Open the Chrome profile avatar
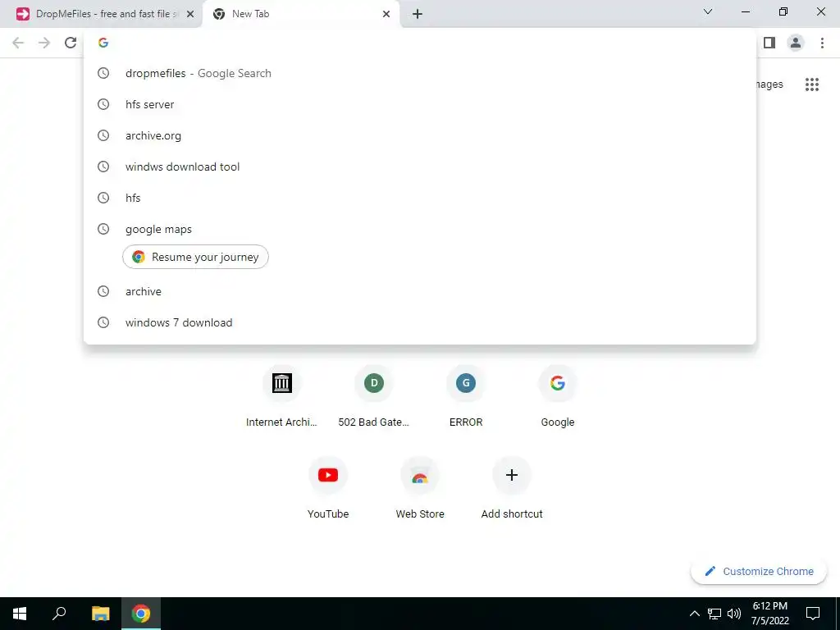 796,43
